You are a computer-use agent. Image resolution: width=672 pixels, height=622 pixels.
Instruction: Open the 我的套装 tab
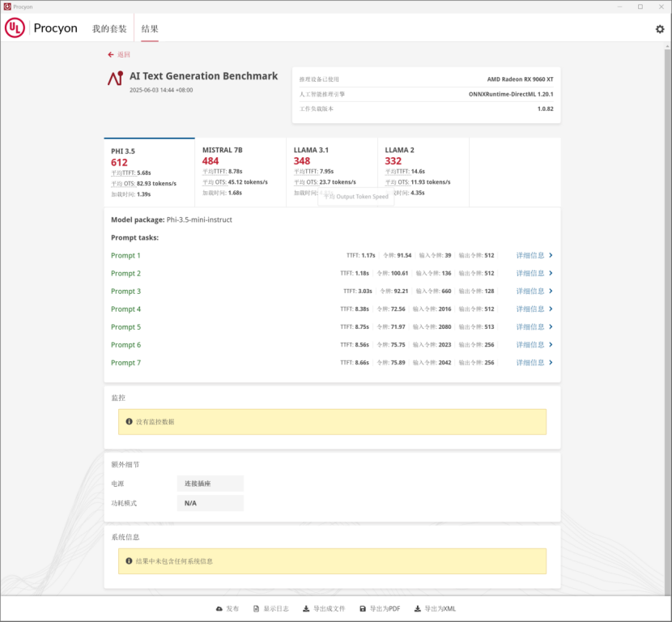[109, 28]
